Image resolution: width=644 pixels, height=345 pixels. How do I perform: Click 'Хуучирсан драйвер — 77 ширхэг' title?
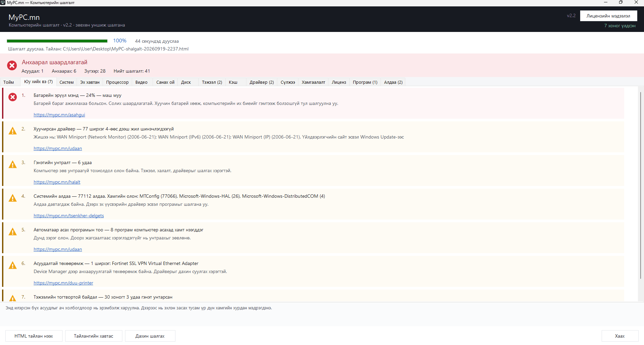pos(104,129)
